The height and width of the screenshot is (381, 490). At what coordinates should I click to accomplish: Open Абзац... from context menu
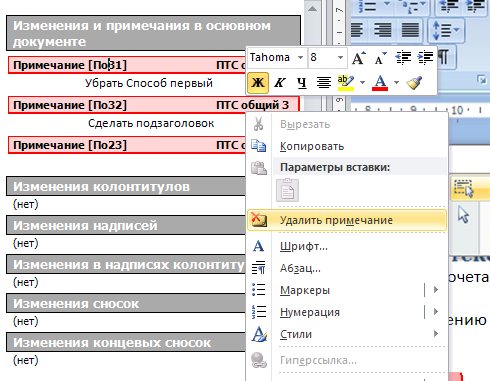point(347,268)
